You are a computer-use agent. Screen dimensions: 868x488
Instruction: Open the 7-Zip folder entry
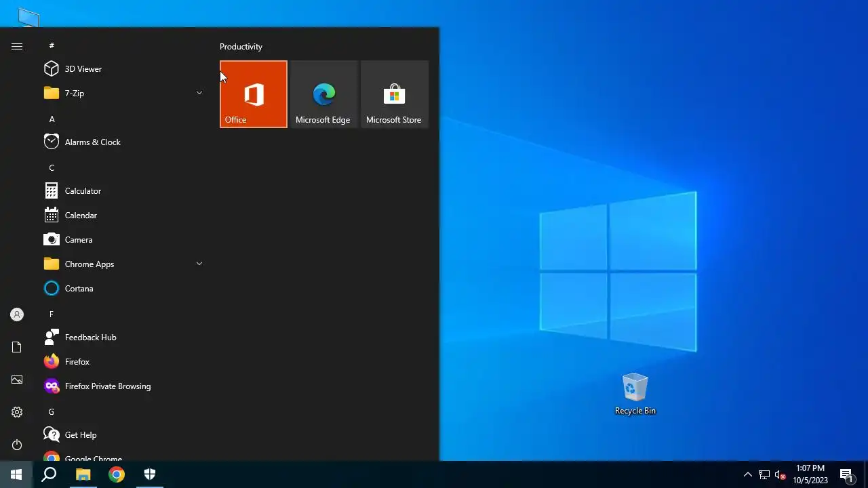123,93
